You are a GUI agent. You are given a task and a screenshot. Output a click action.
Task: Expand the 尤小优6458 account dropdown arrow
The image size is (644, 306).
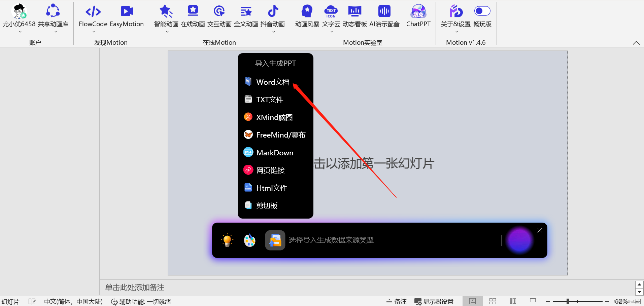pos(20,32)
